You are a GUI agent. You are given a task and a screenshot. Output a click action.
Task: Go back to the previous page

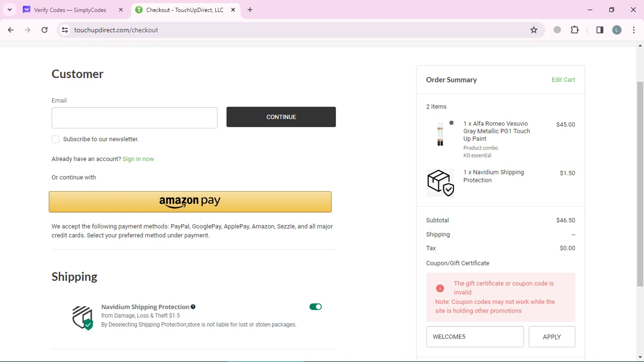click(x=11, y=30)
